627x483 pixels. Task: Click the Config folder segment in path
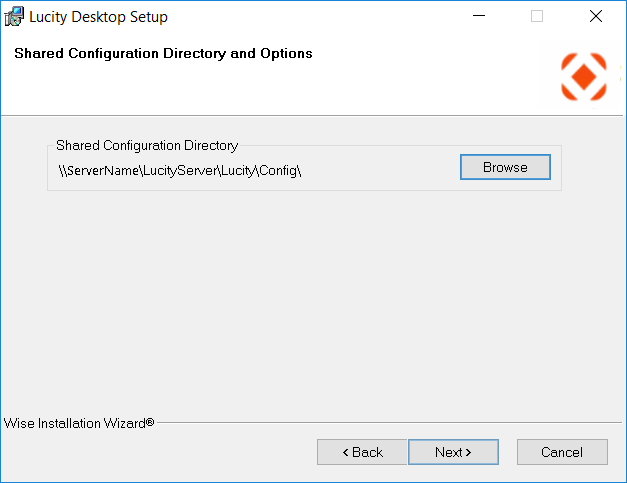point(278,170)
